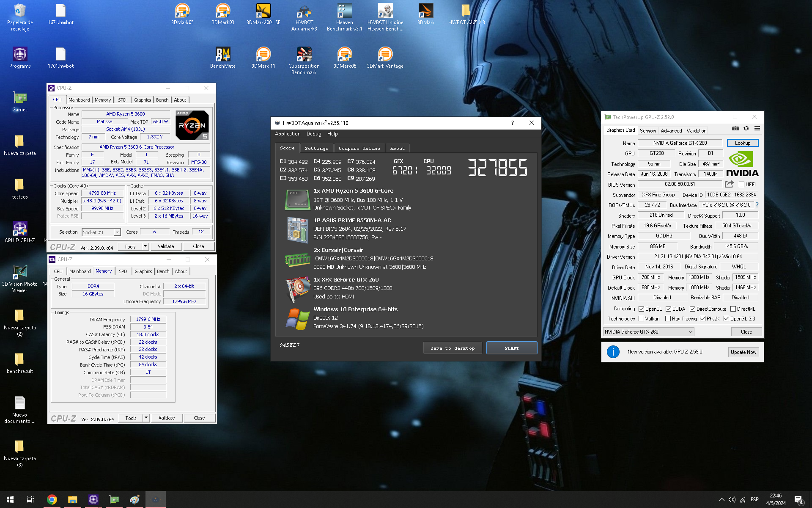The height and width of the screenshot is (508, 812).
Task: Click Bus Interface question mark in GPU-Z
Action: pyautogui.click(x=757, y=205)
